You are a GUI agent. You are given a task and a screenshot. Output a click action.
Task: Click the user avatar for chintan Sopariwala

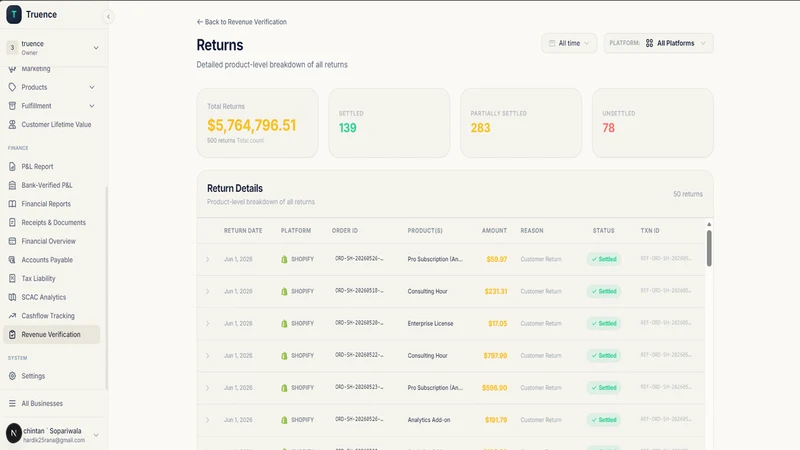pos(14,433)
